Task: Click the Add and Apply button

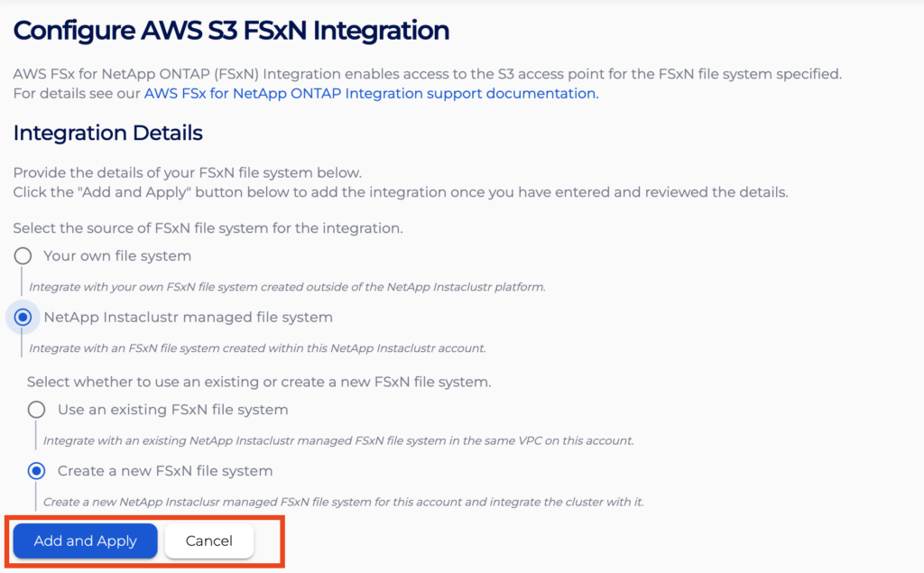Action: pos(86,541)
